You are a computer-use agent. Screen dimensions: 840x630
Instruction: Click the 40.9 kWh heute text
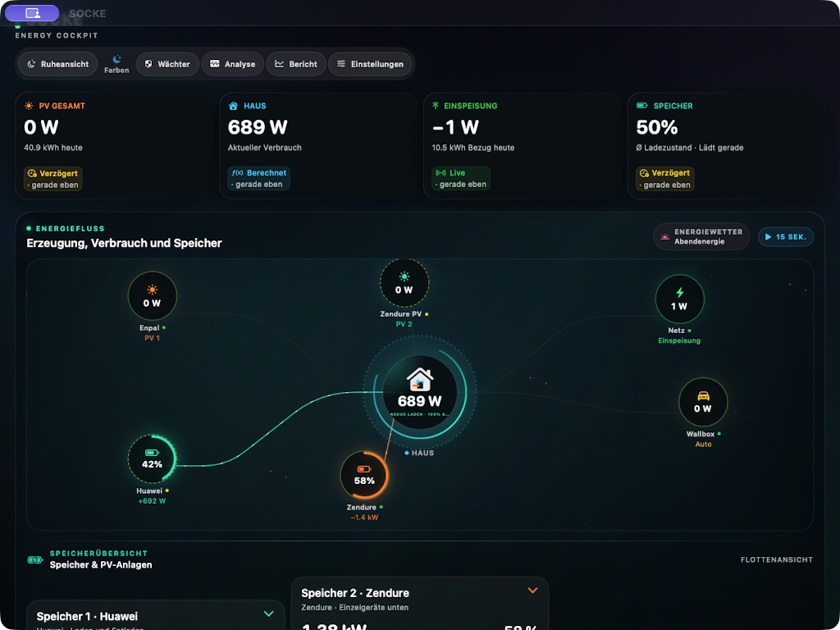[53, 148]
